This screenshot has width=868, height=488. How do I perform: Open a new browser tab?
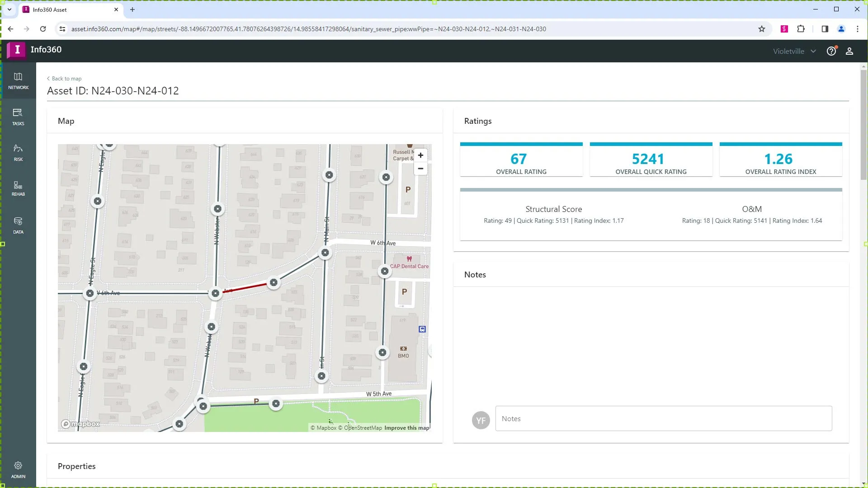(x=132, y=9)
